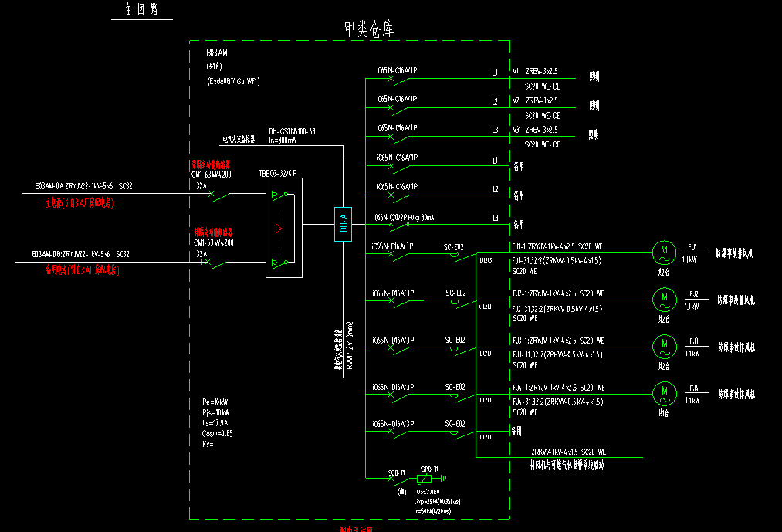This screenshot has height=532, width=782.
Task: Select the iC65N-C20/2P+Vigi 30mA label
Action: (x=404, y=217)
